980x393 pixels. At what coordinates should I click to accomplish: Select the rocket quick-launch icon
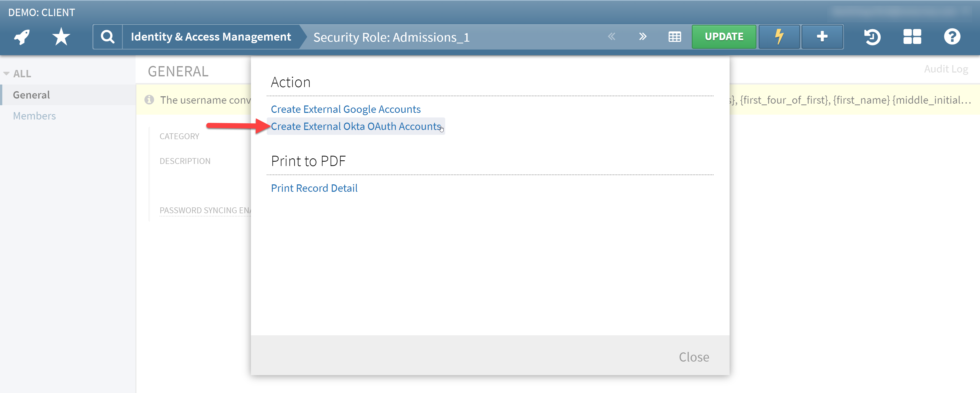(x=22, y=37)
